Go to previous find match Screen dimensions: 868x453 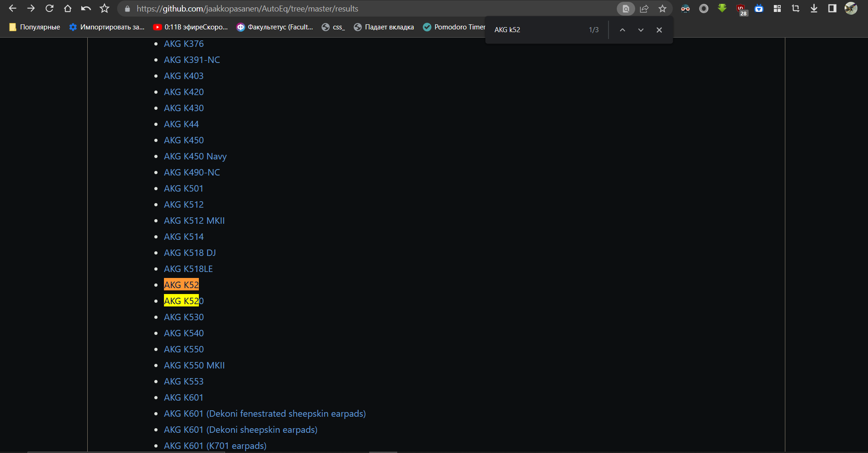coord(622,30)
